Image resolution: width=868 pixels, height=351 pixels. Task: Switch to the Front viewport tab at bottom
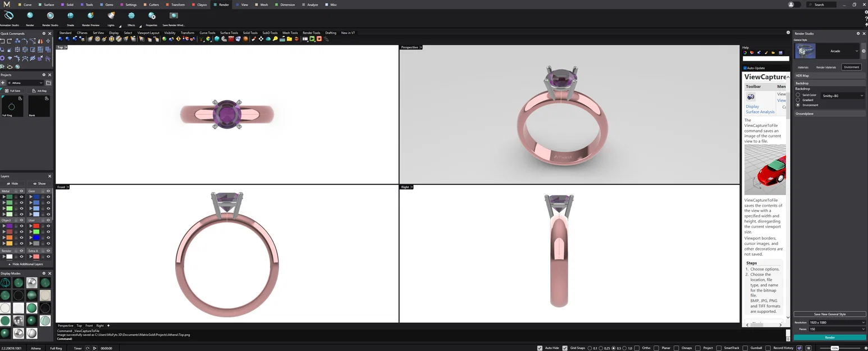[x=89, y=326]
